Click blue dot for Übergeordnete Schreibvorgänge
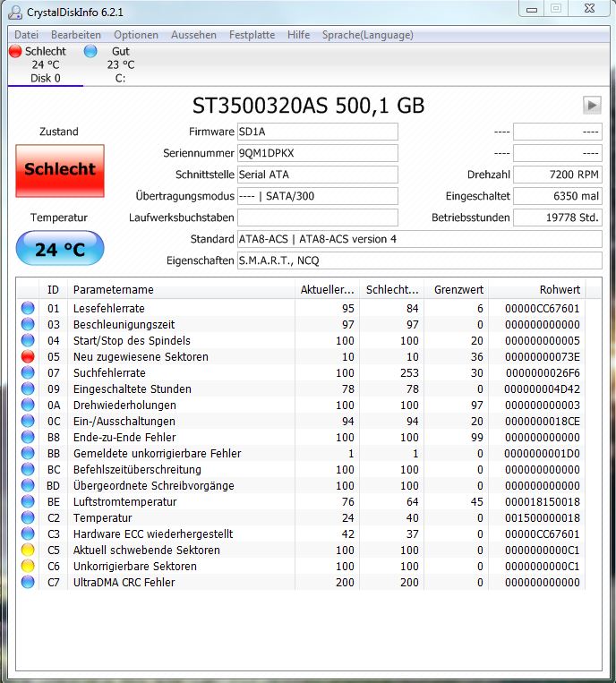The image size is (616, 683). (x=28, y=485)
